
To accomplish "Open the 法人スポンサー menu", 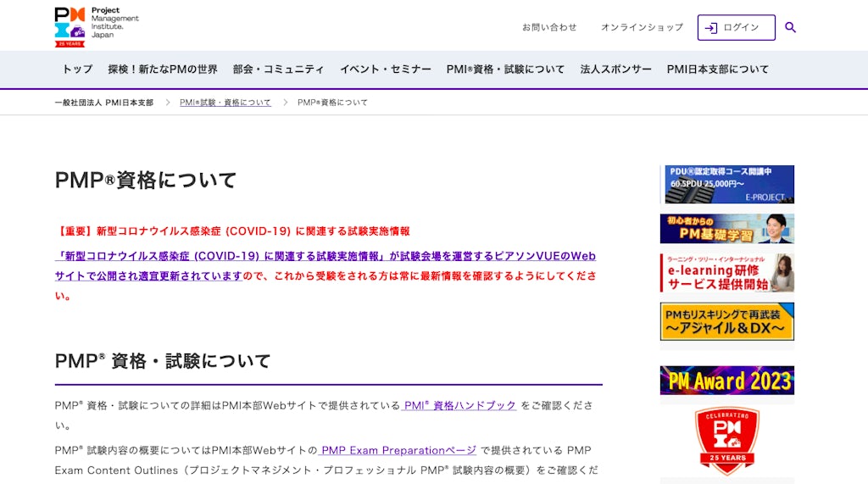I will tap(615, 70).
